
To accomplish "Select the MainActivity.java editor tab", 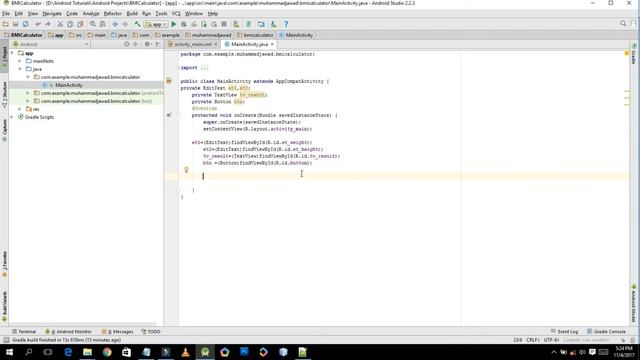I will (x=249, y=44).
